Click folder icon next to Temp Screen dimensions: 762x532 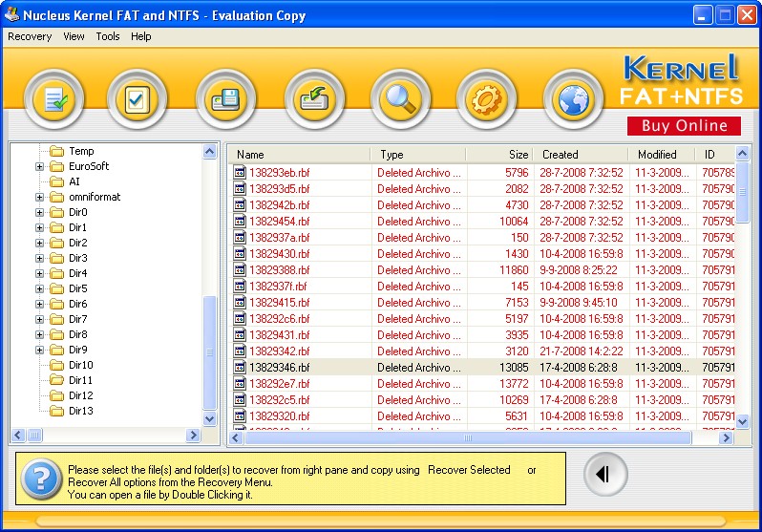[57, 151]
